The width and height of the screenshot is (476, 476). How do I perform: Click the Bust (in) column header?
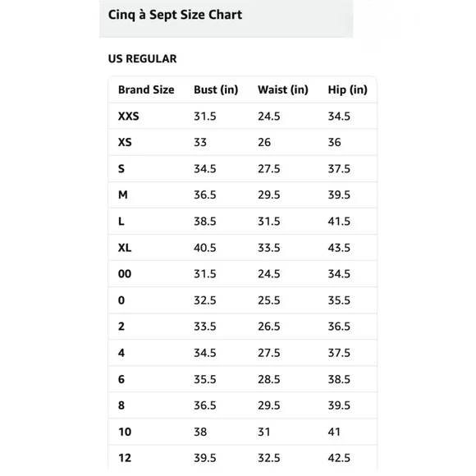tap(216, 89)
